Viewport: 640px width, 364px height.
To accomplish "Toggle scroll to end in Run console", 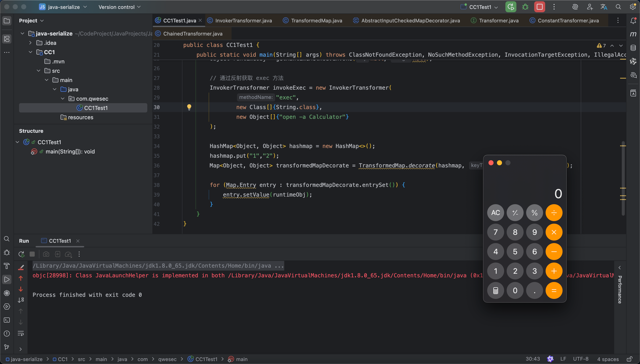I will [x=21, y=300].
